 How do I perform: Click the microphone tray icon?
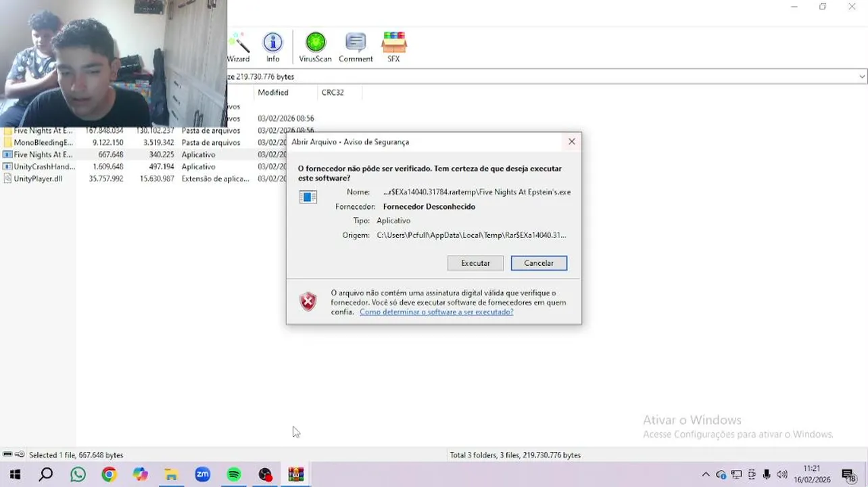767,475
